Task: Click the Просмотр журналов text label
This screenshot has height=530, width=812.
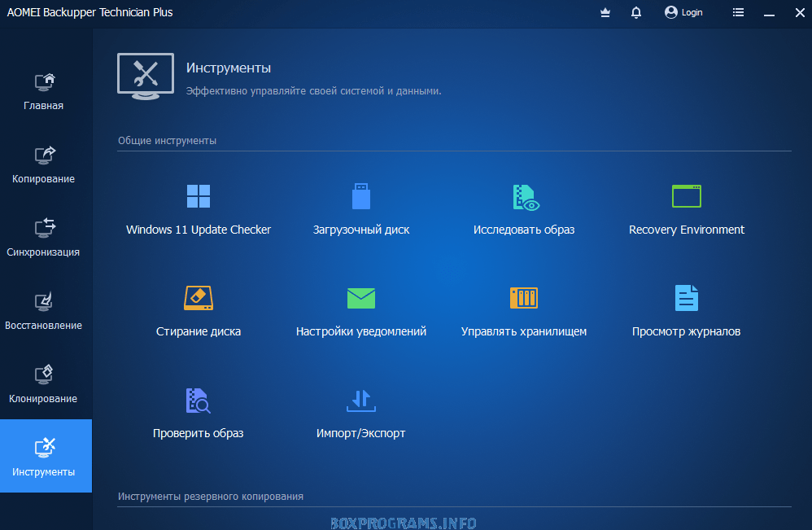Action: [686, 331]
